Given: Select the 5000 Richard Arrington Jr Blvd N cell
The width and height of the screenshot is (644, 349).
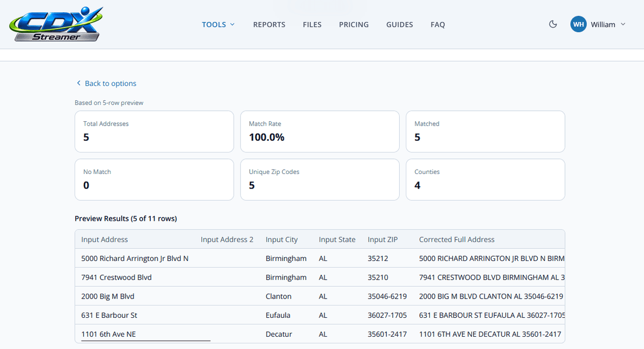Looking at the screenshot, I should [x=135, y=258].
